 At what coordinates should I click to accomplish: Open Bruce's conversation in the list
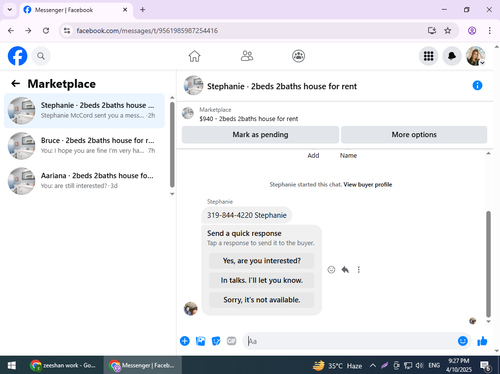(x=84, y=146)
